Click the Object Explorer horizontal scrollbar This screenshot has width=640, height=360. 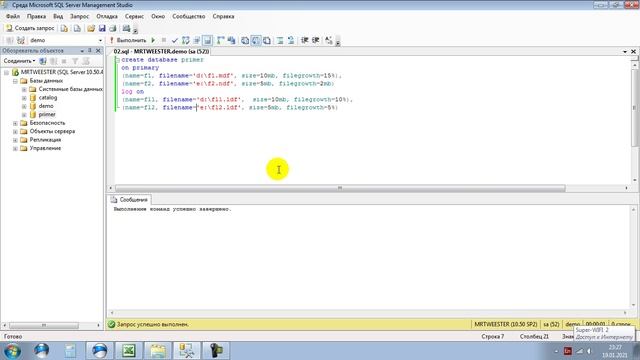(x=44, y=325)
